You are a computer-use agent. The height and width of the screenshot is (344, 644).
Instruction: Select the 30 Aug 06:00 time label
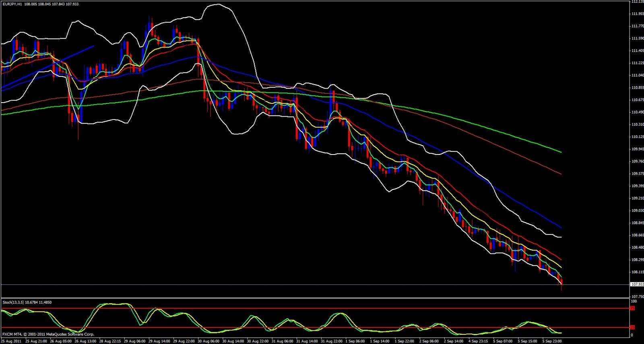coord(209,341)
